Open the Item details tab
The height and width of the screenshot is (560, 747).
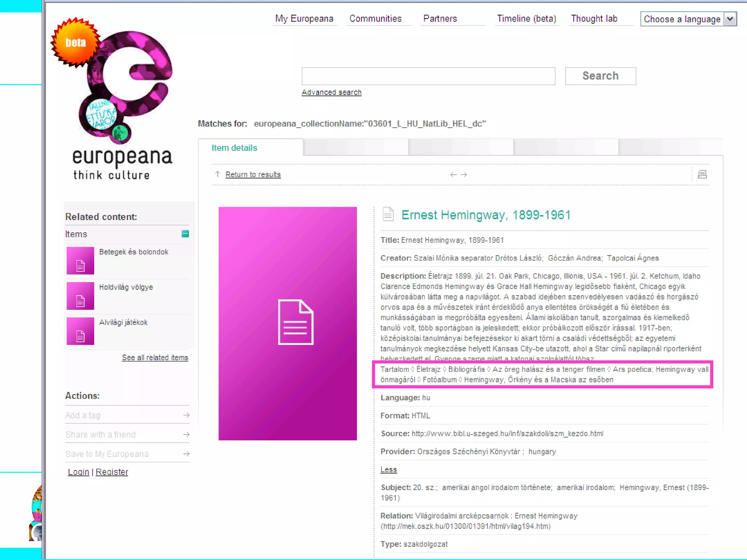click(x=234, y=148)
